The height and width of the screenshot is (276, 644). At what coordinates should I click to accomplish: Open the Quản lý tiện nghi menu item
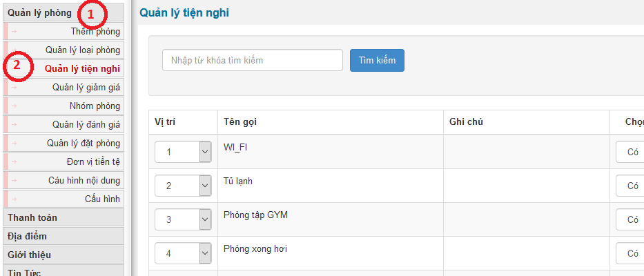click(x=82, y=68)
